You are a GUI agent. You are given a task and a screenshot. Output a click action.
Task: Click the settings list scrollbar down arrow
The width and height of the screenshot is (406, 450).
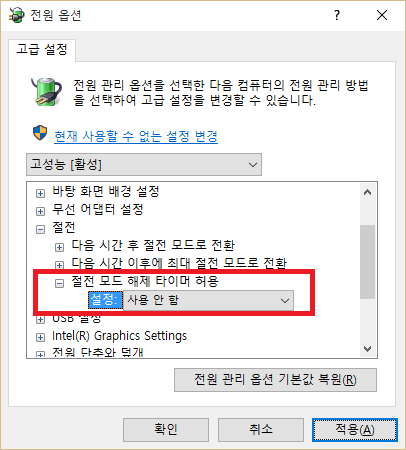click(x=368, y=349)
